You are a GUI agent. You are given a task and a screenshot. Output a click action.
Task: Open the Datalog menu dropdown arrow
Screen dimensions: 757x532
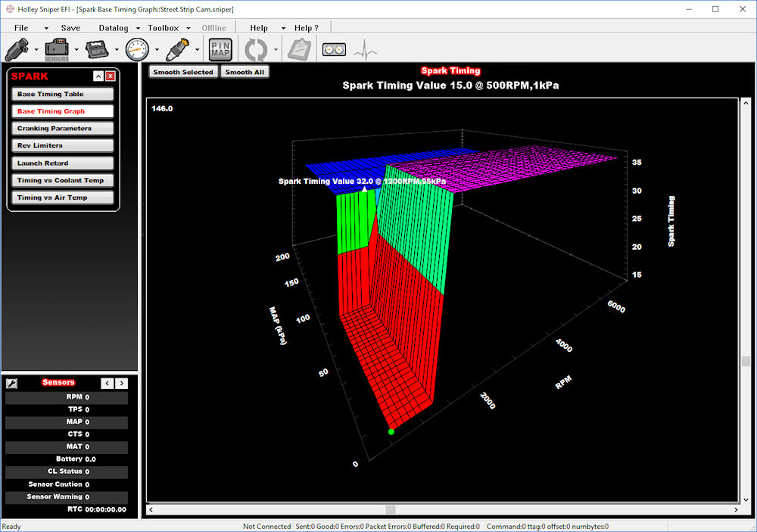(x=138, y=29)
